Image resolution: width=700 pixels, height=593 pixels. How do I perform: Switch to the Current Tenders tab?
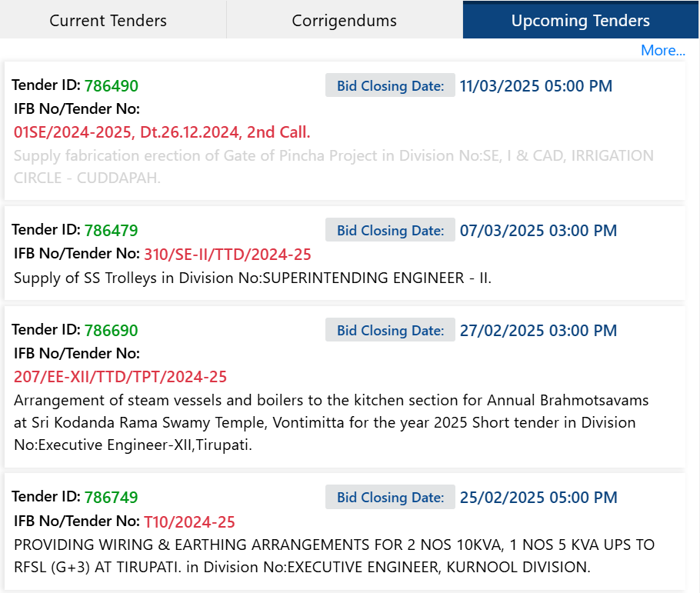(x=108, y=21)
